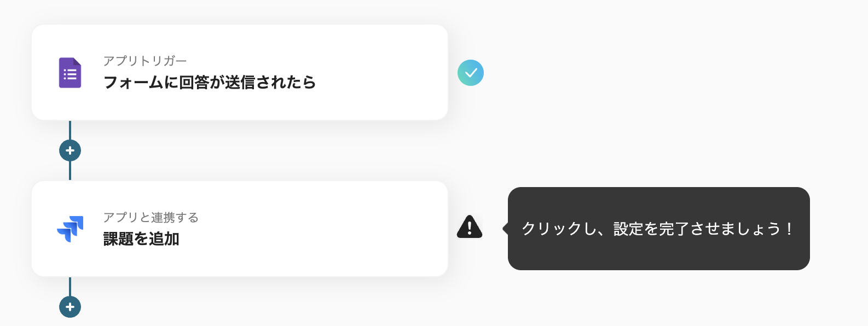Click the Google Forms purple document icon

[70, 73]
